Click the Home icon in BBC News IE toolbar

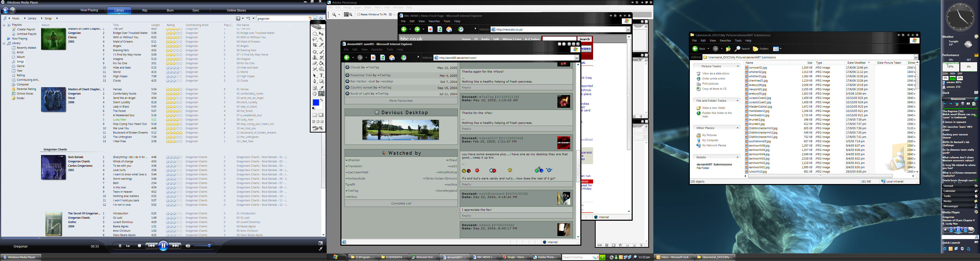(x=449, y=29)
